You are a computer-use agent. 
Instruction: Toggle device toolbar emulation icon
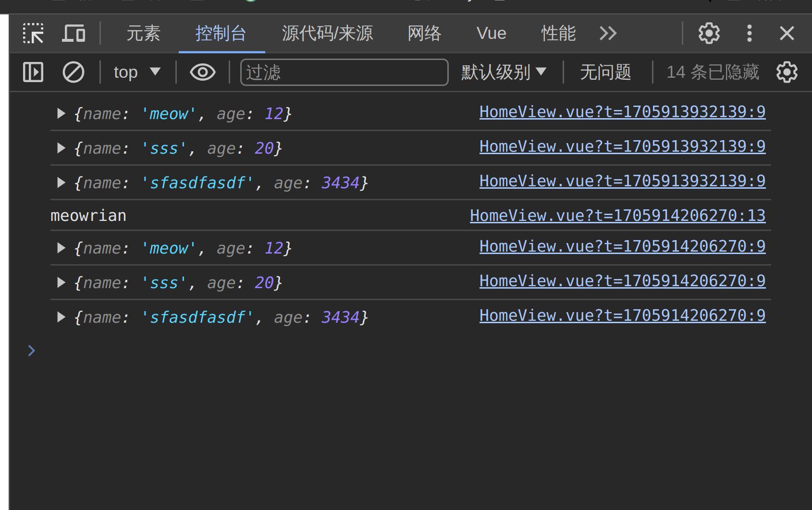[74, 34]
